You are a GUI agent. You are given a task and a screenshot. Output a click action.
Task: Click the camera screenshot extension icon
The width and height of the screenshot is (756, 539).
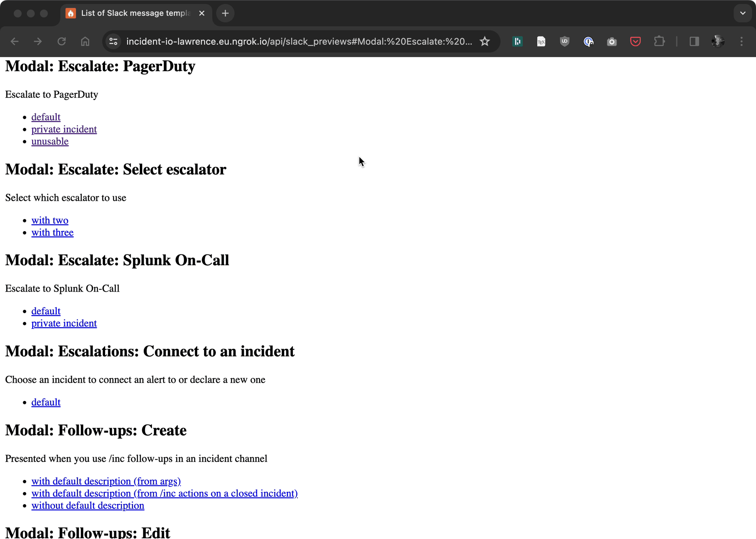click(x=612, y=42)
